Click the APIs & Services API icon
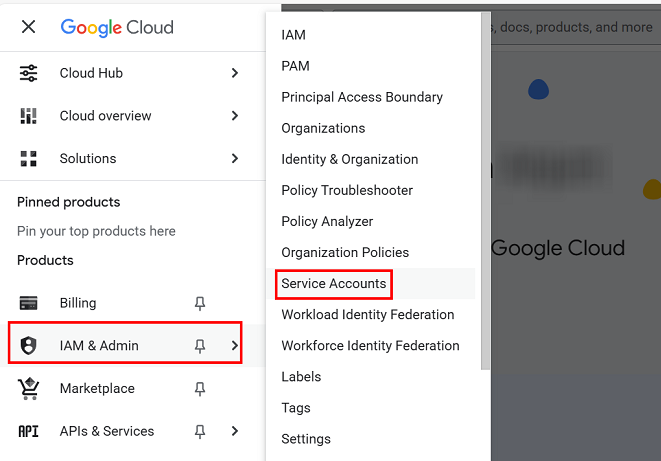661x461 pixels. pyautogui.click(x=29, y=431)
